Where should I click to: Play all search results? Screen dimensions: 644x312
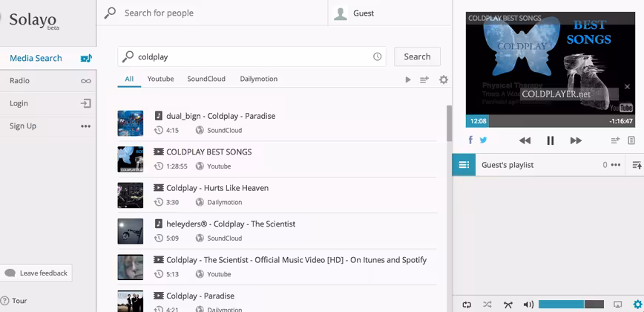click(408, 79)
